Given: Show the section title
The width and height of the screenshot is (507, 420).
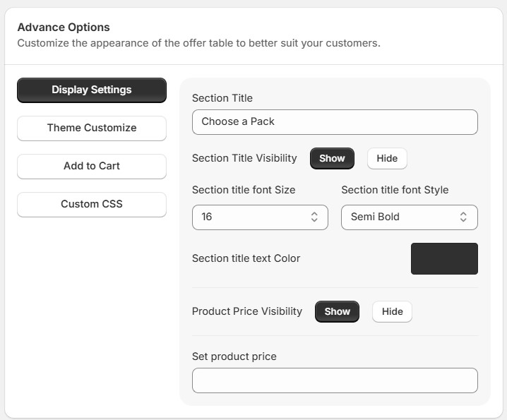Looking at the screenshot, I should (332, 158).
